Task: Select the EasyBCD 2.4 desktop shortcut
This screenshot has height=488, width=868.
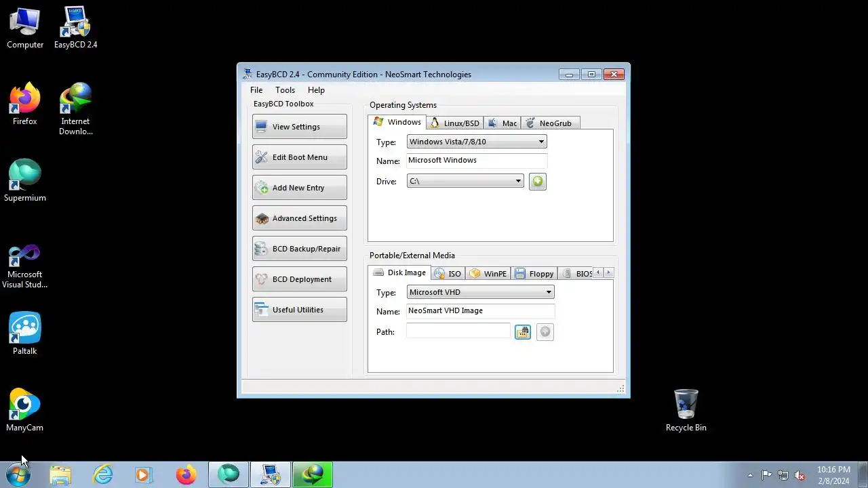Action: pyautogui.click(x=75, y=28)
